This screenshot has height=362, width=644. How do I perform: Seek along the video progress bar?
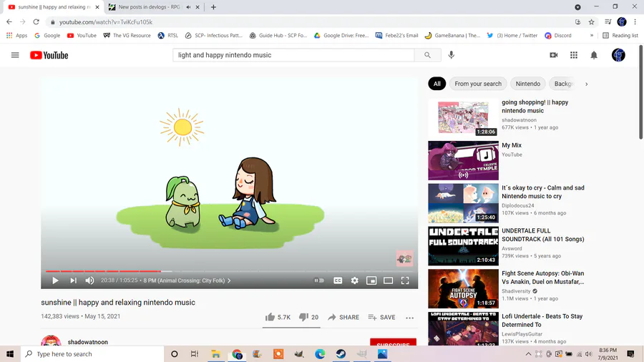[x=229, y=271]
